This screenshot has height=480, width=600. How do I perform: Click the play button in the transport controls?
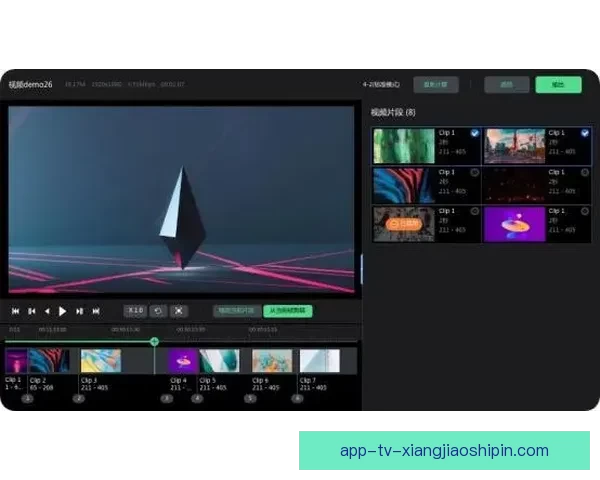pyautogui.click(x=62, y=311)
